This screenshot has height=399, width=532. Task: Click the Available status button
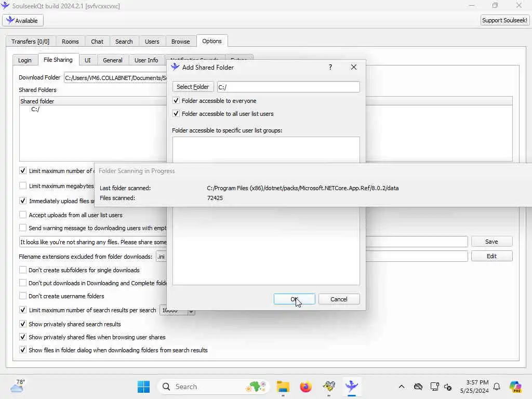point(23,20)
